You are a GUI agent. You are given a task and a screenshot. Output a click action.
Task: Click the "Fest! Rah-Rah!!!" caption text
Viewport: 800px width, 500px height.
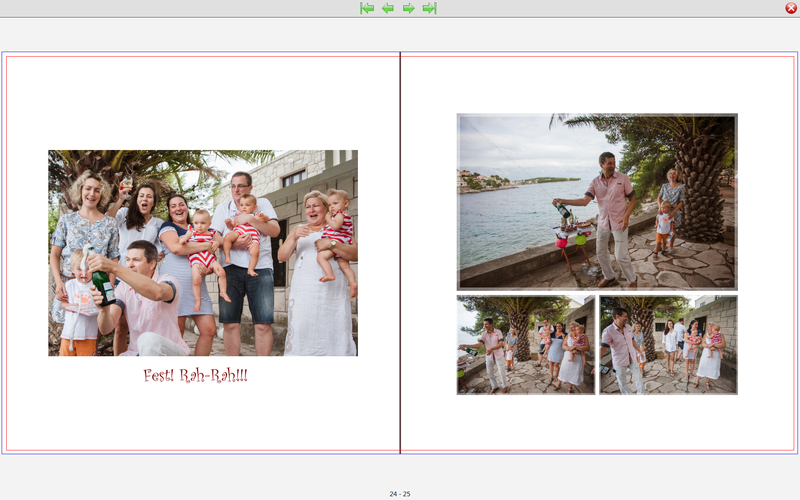click(x=195, y=376)
